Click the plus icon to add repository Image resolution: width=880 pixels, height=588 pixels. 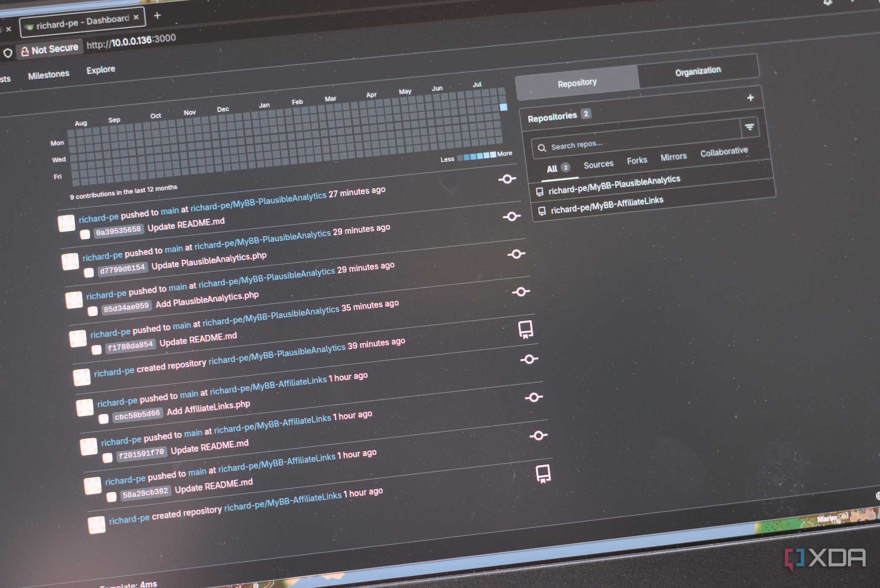tap(750, 97)
